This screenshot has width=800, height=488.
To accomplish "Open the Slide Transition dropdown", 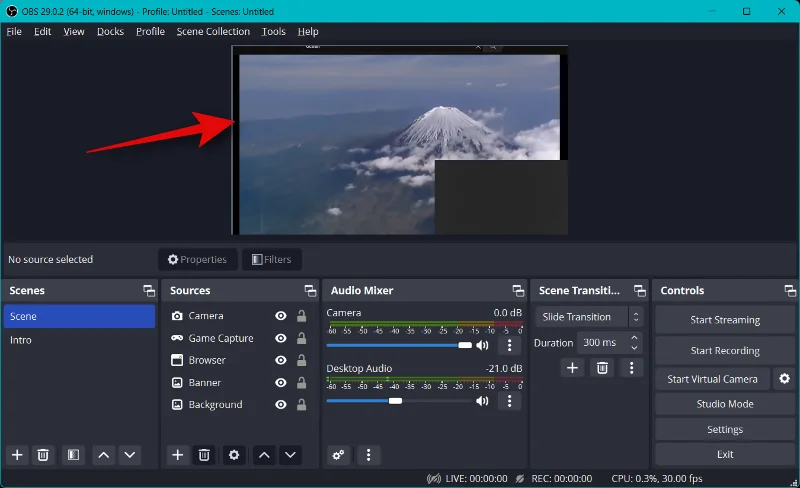I will (589, 317).
